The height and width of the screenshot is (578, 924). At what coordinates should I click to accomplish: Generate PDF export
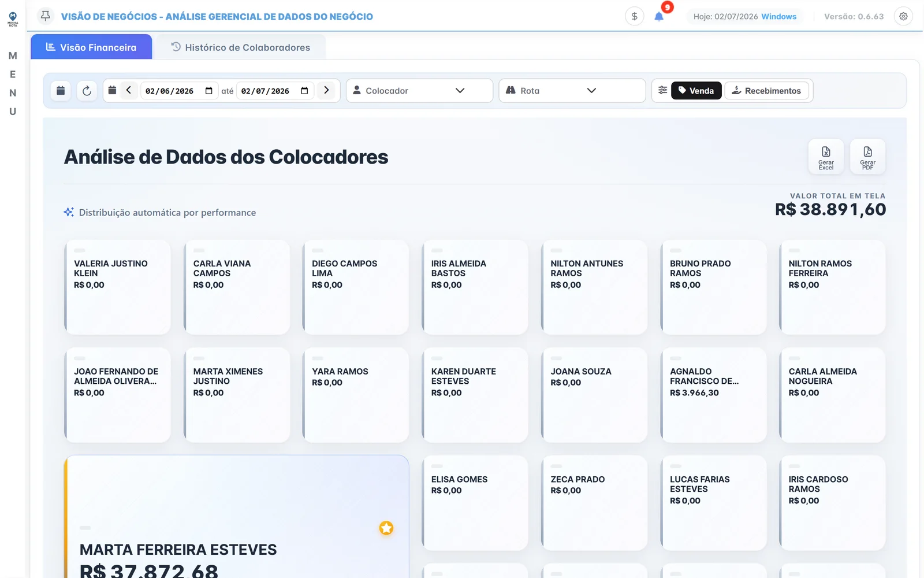click(867, 157)
